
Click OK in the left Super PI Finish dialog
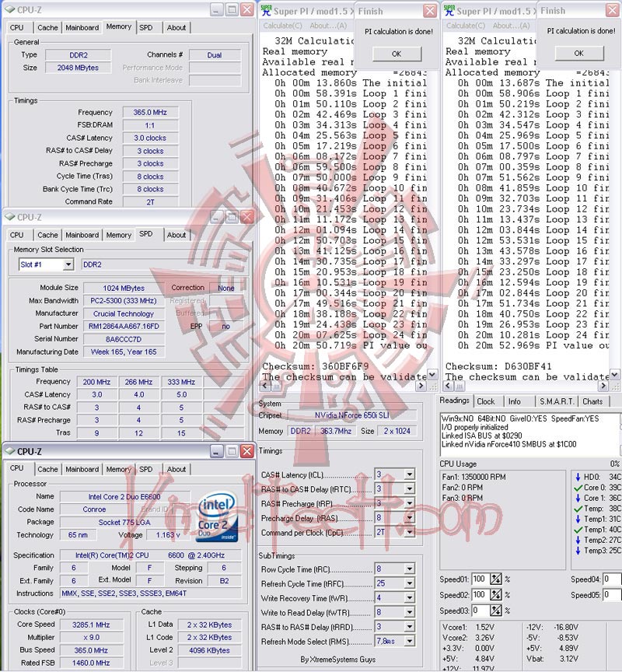pos(397,54)
